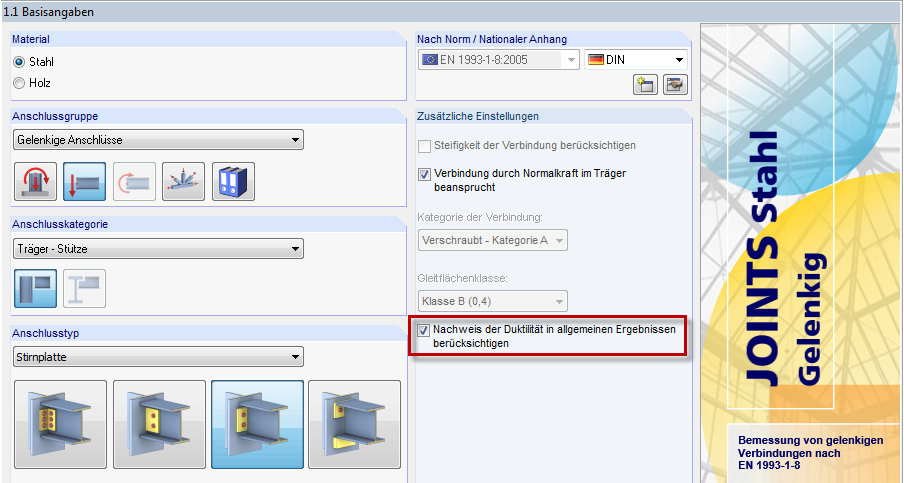Choose the column base connection group icon

pyautogui.click(x=36, y=182)
